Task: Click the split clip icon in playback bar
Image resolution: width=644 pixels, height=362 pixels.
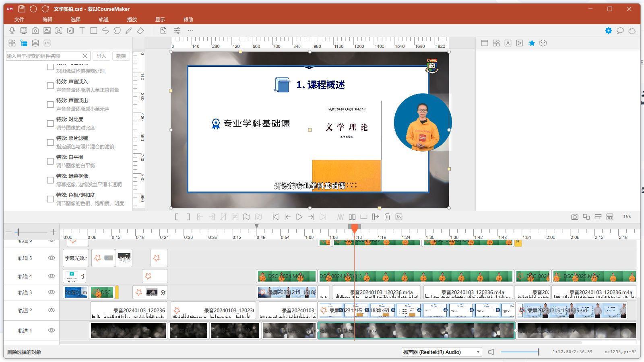Action: click(352, 217)
